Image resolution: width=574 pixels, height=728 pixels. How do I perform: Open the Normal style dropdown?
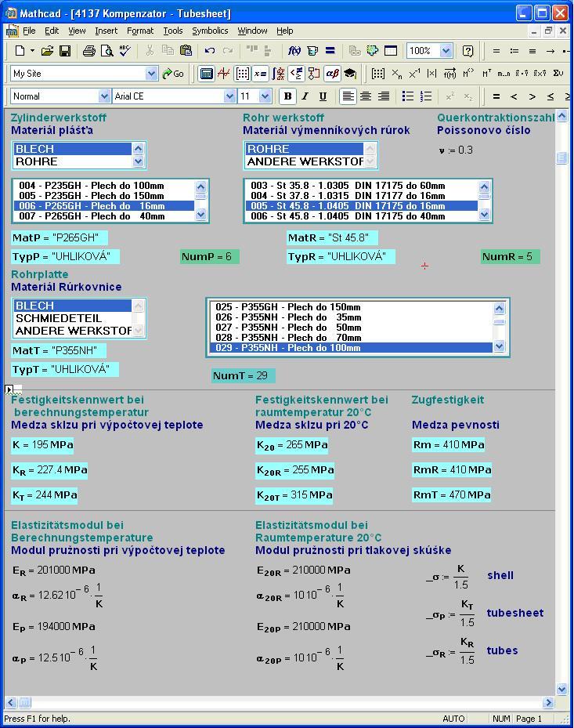click(x=104, y=96)
